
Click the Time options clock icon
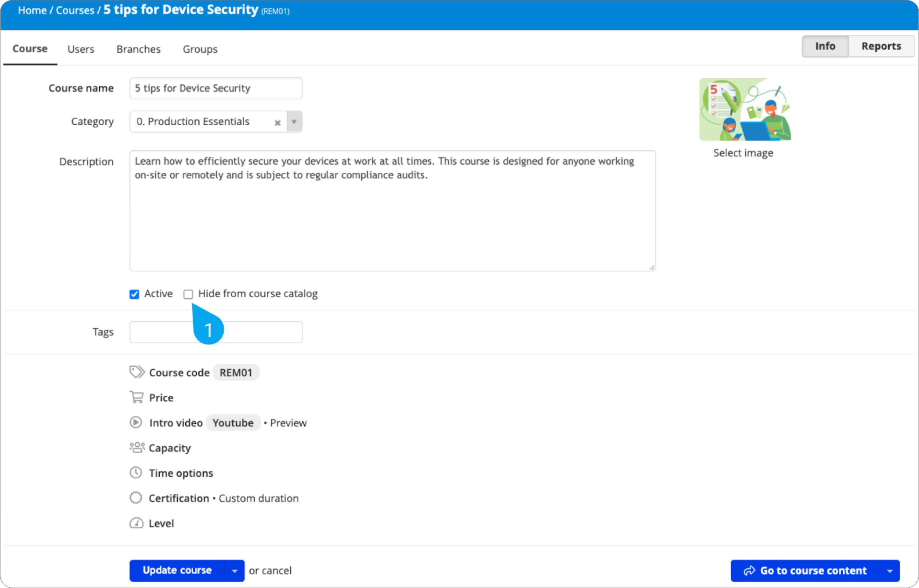coord(136,472)
